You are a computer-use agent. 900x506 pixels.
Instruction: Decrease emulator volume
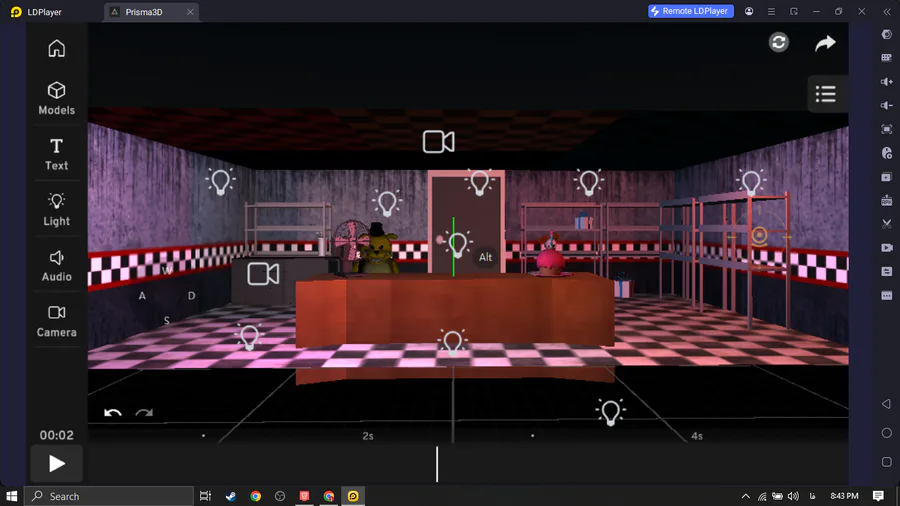pyautogui.click(x=886, y=106)
